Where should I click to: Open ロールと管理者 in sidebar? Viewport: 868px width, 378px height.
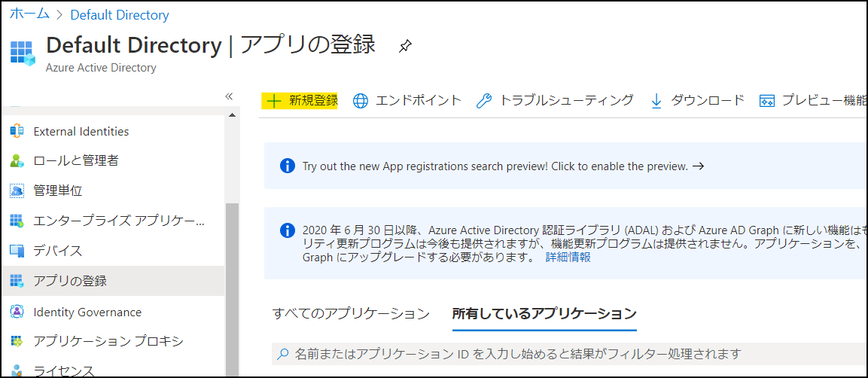(112, 161)
